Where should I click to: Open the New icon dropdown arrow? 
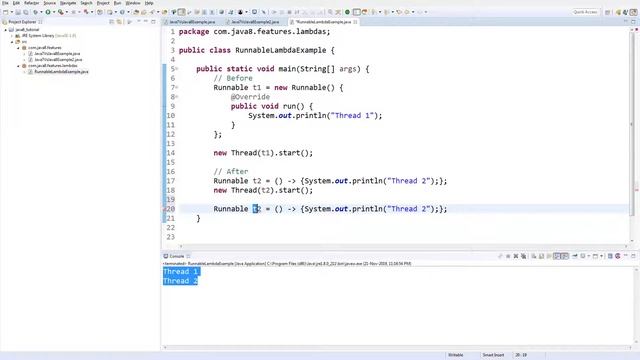click(12, 12)
